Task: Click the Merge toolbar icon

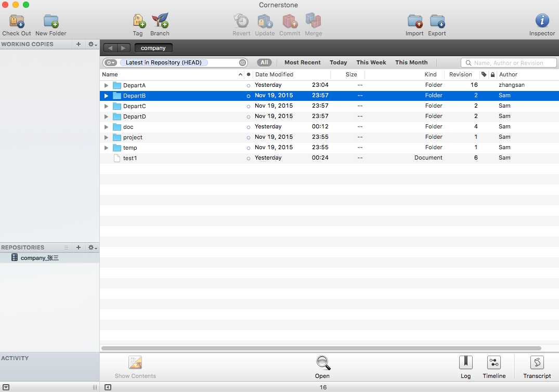Action: tap(314, 21)
